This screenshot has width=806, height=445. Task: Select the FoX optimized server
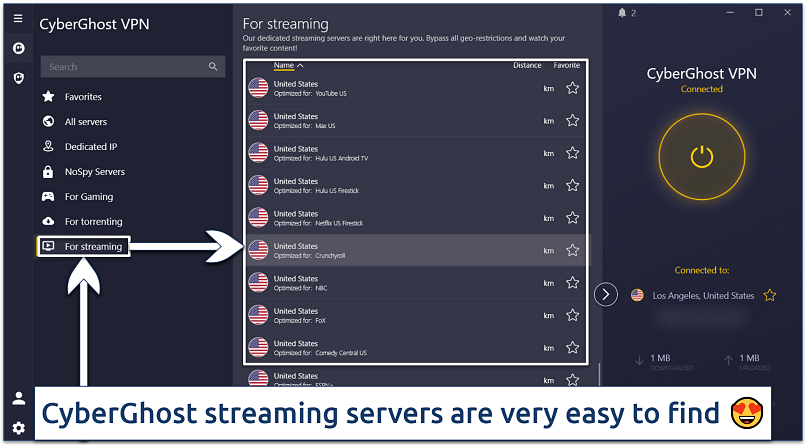[415, 315]
